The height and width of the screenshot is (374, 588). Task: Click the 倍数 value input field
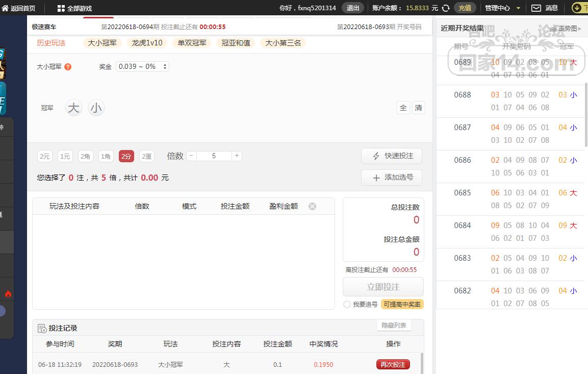(214, 156)
